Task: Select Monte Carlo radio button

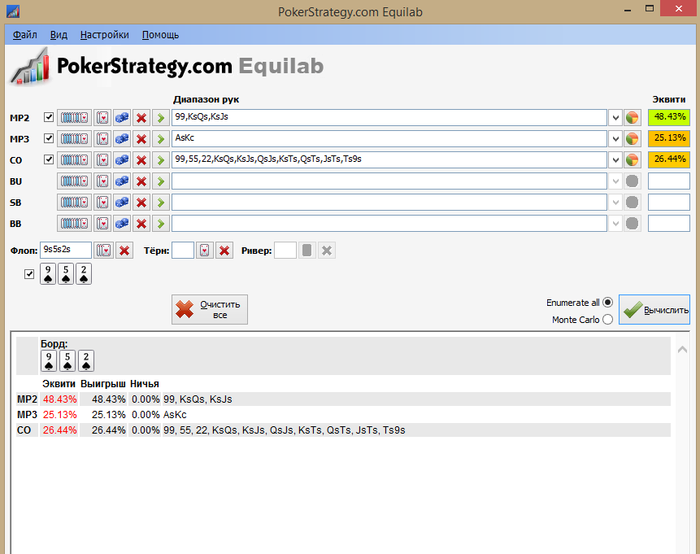Action: [x=608, y=320]
